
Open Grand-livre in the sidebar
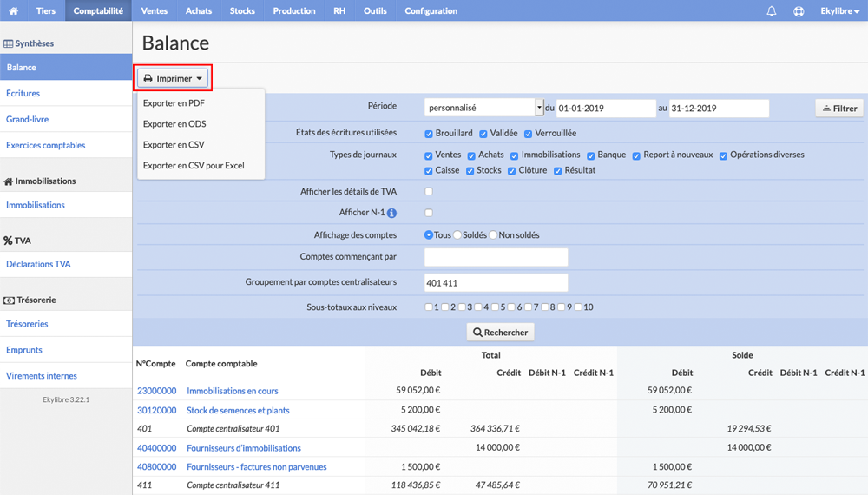(66, 119)
